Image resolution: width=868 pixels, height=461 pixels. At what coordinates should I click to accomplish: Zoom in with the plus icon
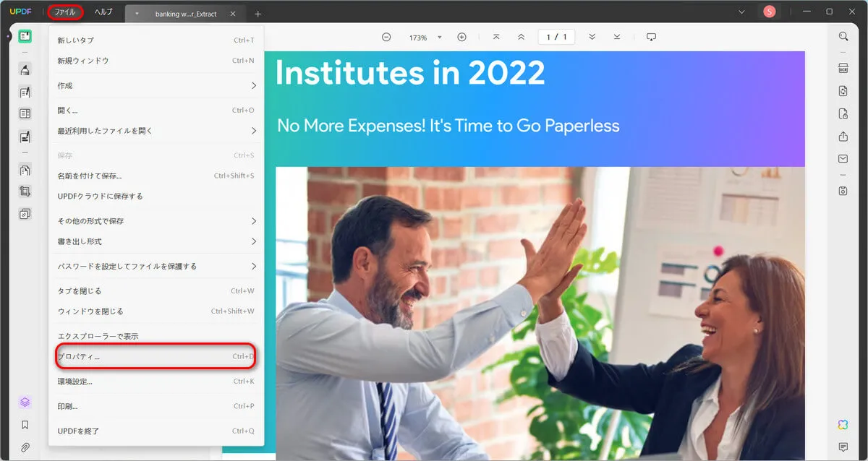pos(461,38)
